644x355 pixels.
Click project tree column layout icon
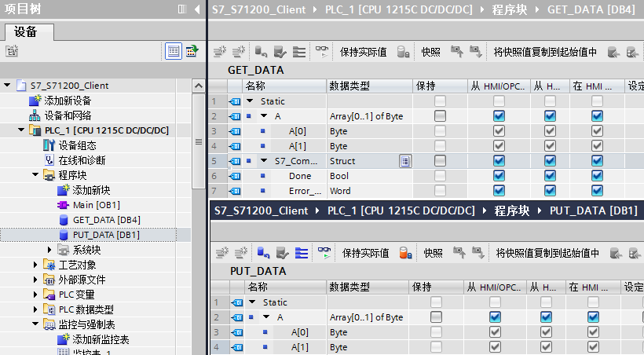click(x=182, y=9)
